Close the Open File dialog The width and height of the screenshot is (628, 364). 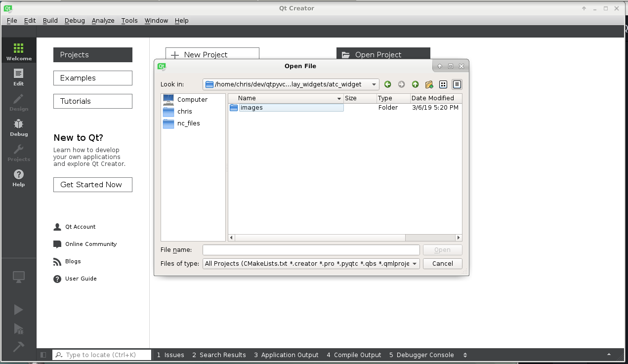click(461, 66)
